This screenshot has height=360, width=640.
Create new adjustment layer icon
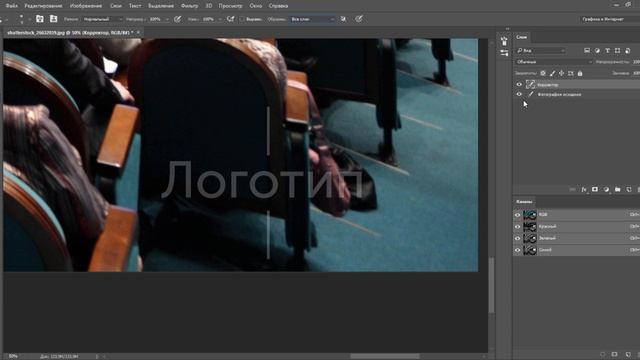[606, 190]
